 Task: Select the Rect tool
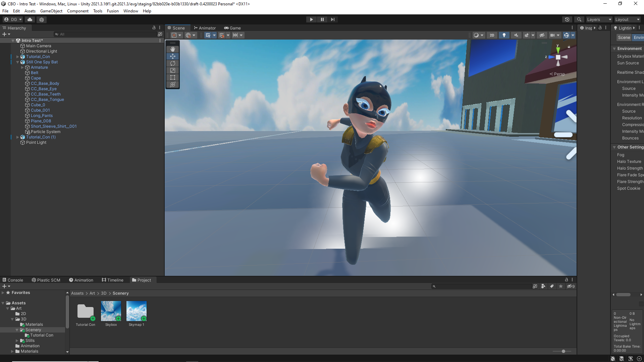tap(173, 77)
